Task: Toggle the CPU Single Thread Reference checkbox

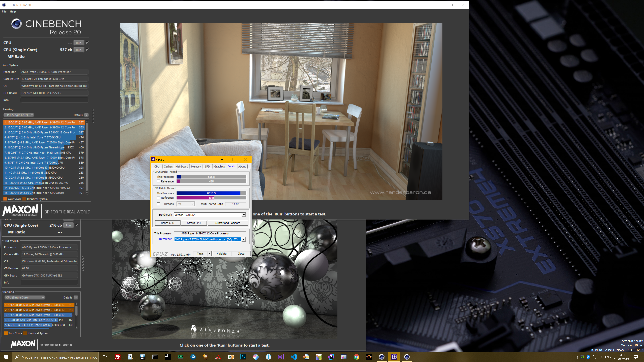Action: 158,181
